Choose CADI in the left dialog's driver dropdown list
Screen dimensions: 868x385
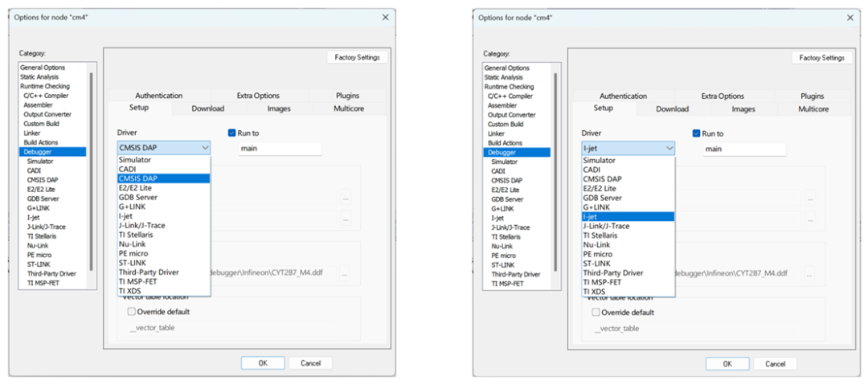pos(164,169)
